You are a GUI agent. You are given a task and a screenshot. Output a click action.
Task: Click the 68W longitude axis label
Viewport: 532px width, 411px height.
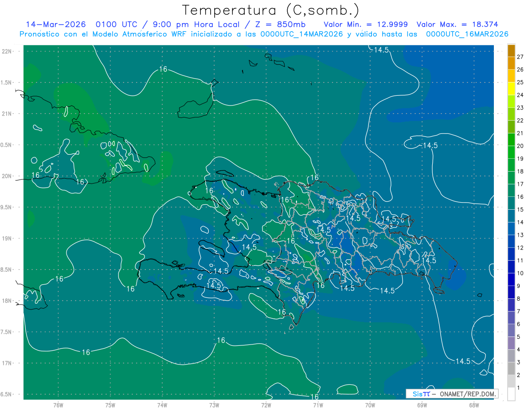[x=474, y=405]
